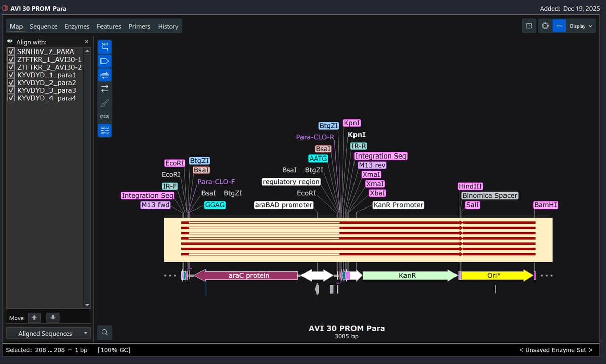
Task: Toggle the show enzymes icon in side toolbar
Action: pyautogui.click(x=105, y=47)
